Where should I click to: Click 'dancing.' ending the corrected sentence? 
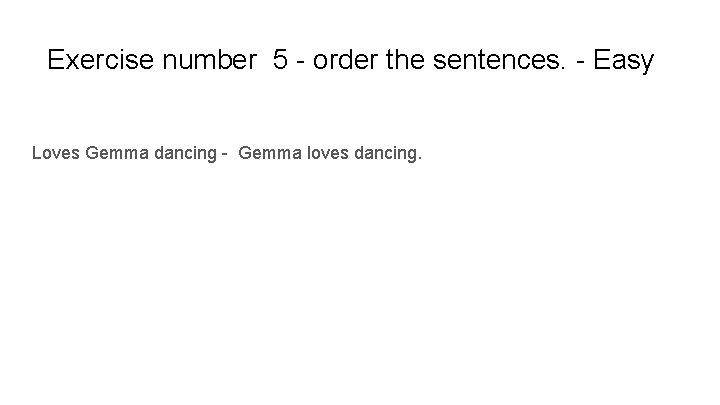[x=388, y=153]
